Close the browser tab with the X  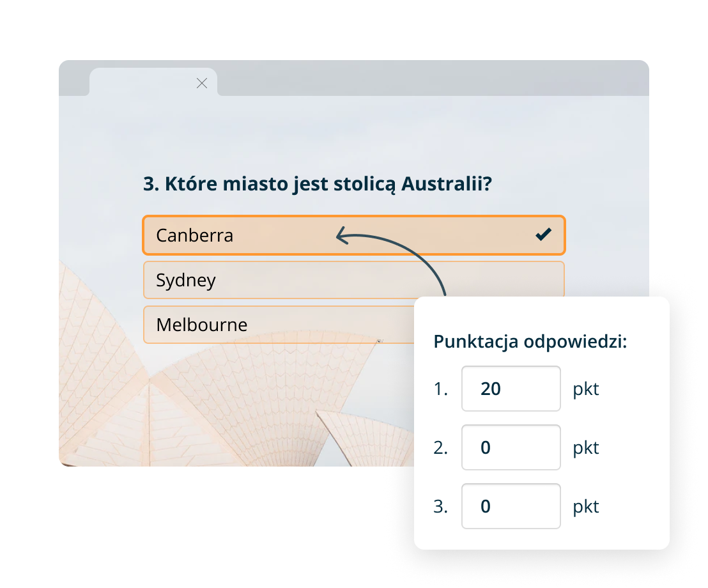(x=202, y=83)
